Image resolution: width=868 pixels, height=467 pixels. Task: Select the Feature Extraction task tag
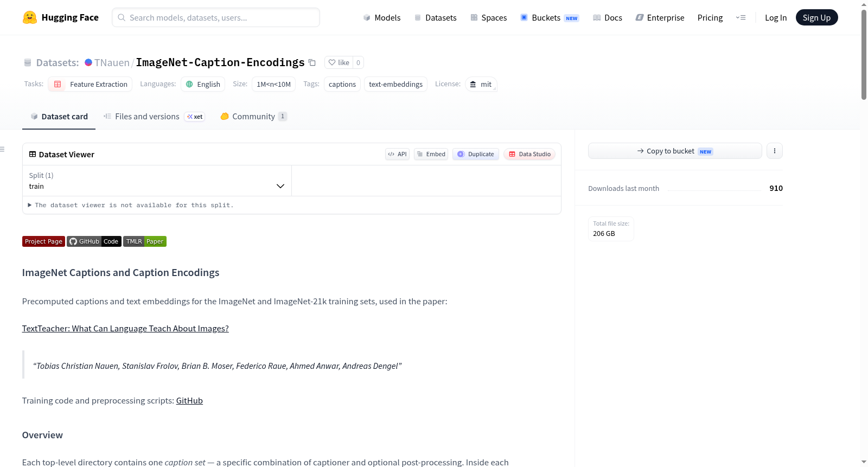click(90, 84)
